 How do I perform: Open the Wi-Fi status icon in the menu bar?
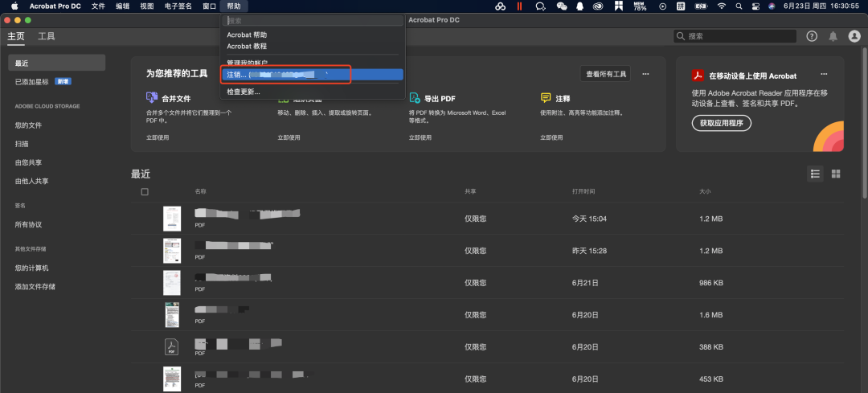tap(721, 6)
